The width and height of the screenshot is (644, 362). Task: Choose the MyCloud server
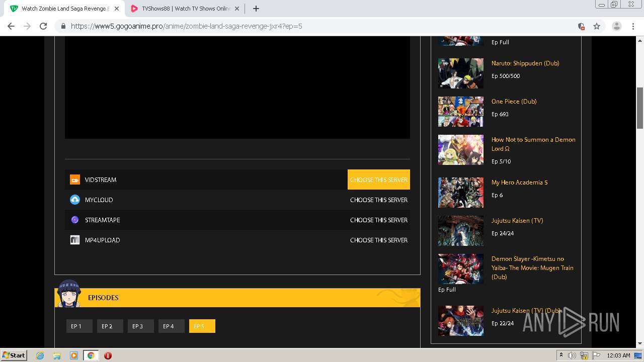[379, 200]
